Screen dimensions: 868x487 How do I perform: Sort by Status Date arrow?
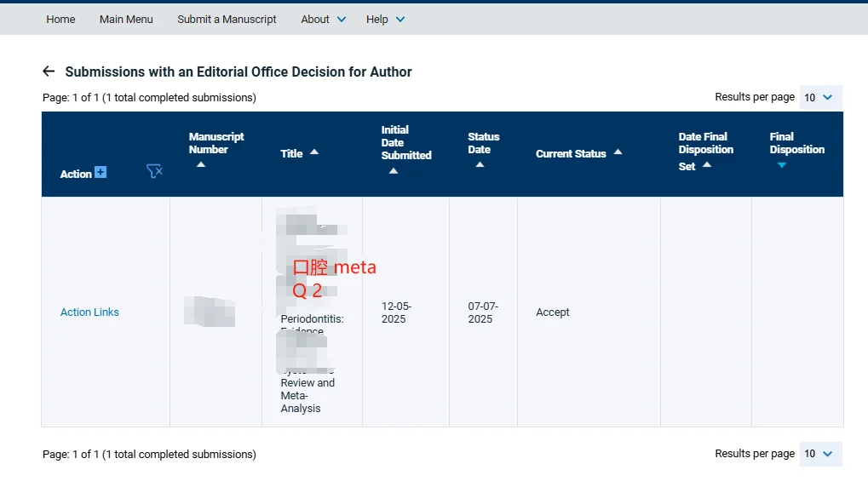tap(480, 164)
